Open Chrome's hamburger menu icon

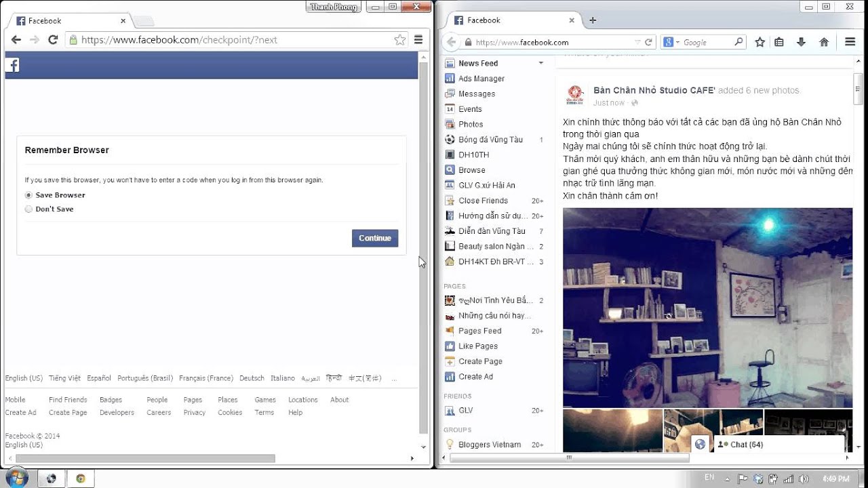coord(418,40)
